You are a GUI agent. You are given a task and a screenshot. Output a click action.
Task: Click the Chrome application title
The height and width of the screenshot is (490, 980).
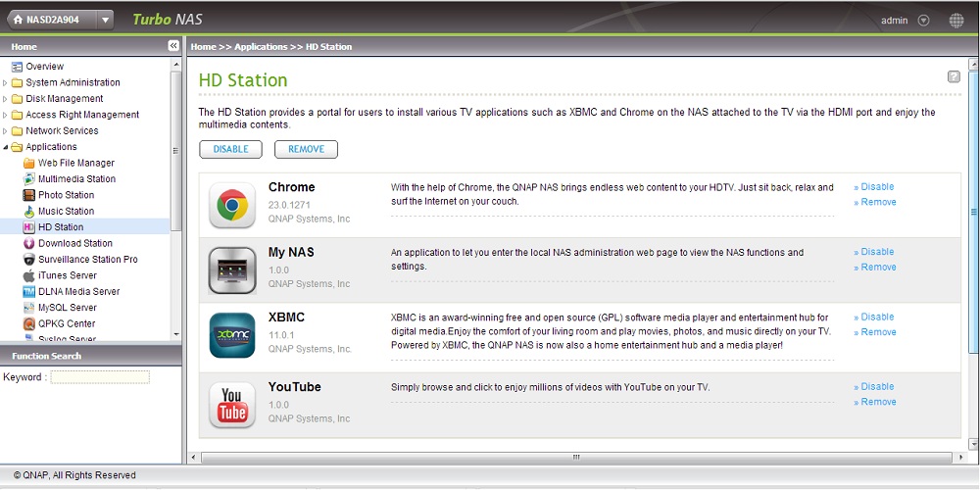tap(291, 187)
